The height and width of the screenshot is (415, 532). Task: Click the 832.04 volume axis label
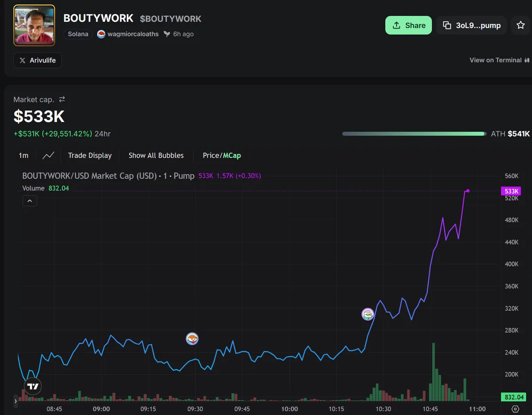coord(514,397)
